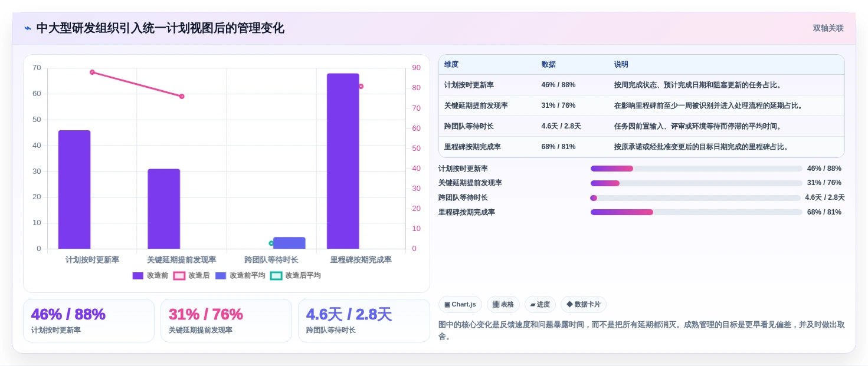The image size is (868, 366).
Task: Open the 4.6天 / 2.8天 data card
Action: click(x=364, y=321)
